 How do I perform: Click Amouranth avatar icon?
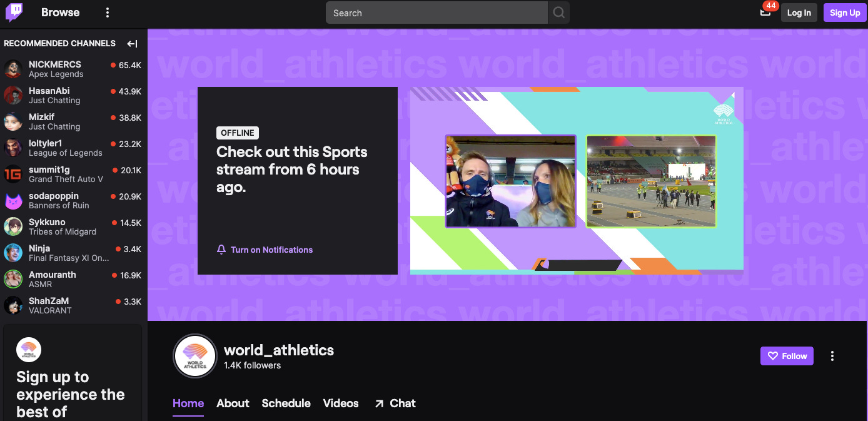pyautogui.click(x=13, y=279)
